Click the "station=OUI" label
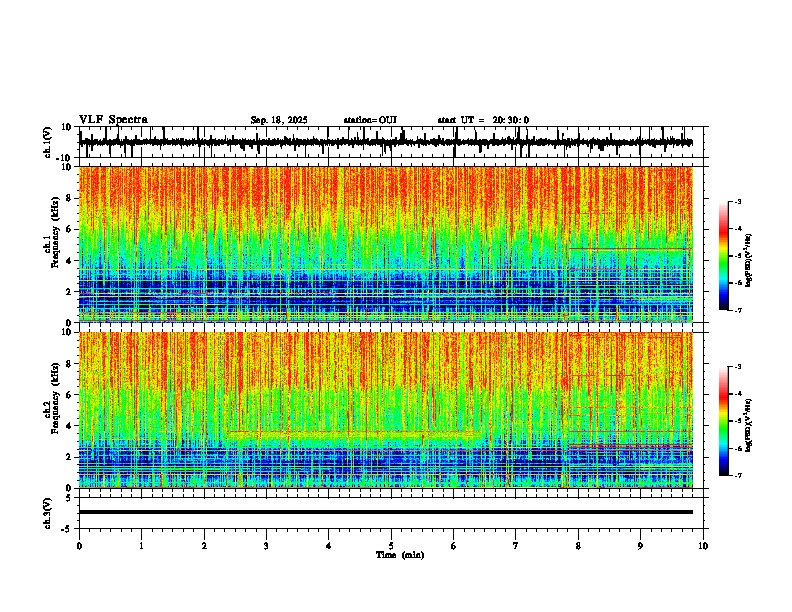 [x=370, y=120]
